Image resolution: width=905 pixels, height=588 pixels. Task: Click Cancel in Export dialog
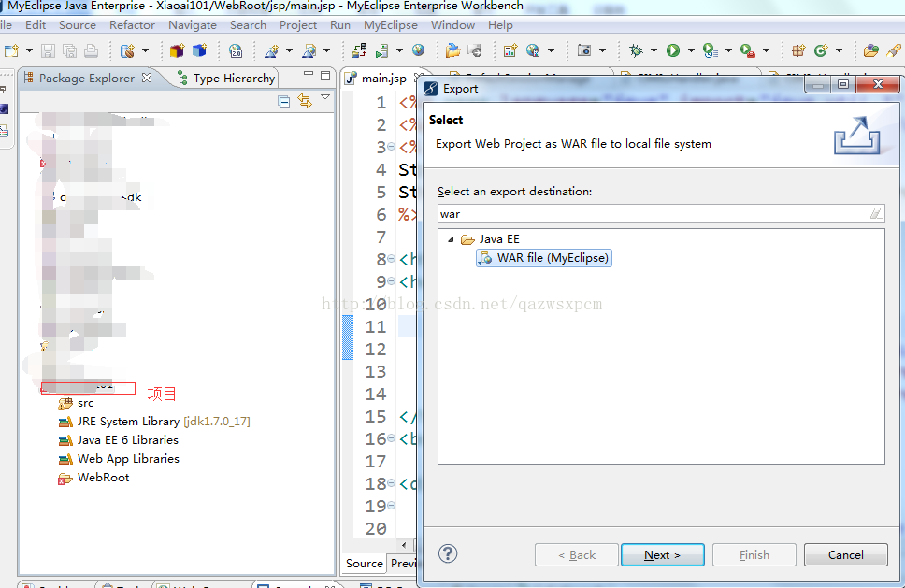[x=845, y=554]
